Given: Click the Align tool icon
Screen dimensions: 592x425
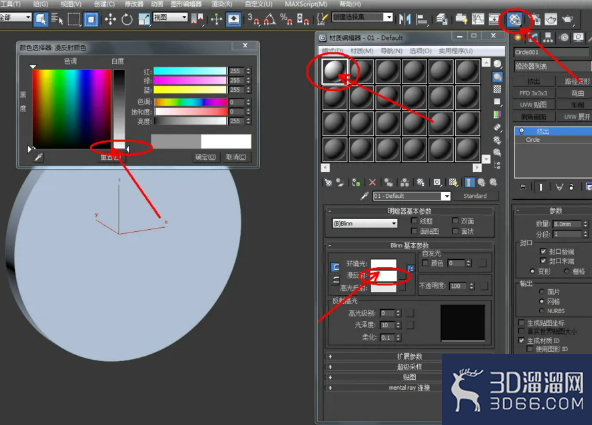Looking at the screenshot, I should pyautogui.click(x=421, y=19).
